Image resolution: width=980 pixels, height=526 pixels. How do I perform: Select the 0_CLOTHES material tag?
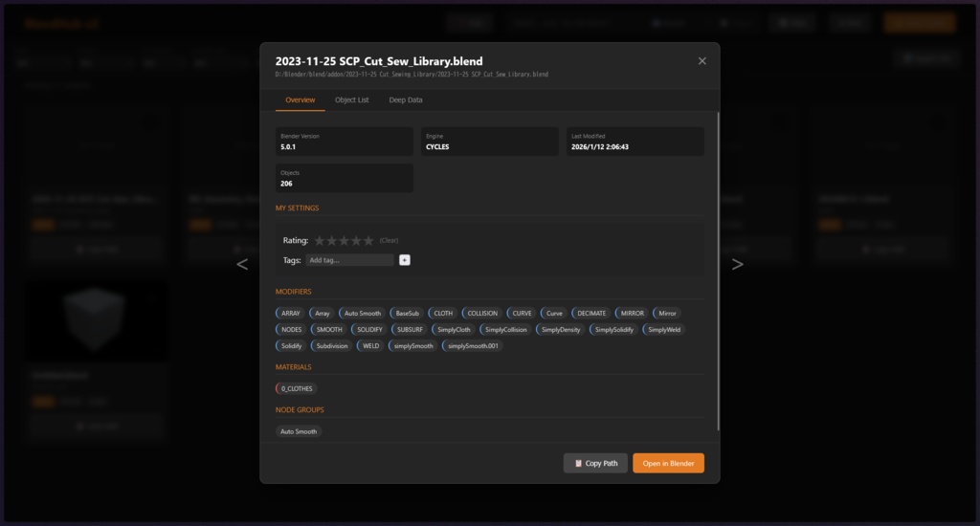point(297,388)
